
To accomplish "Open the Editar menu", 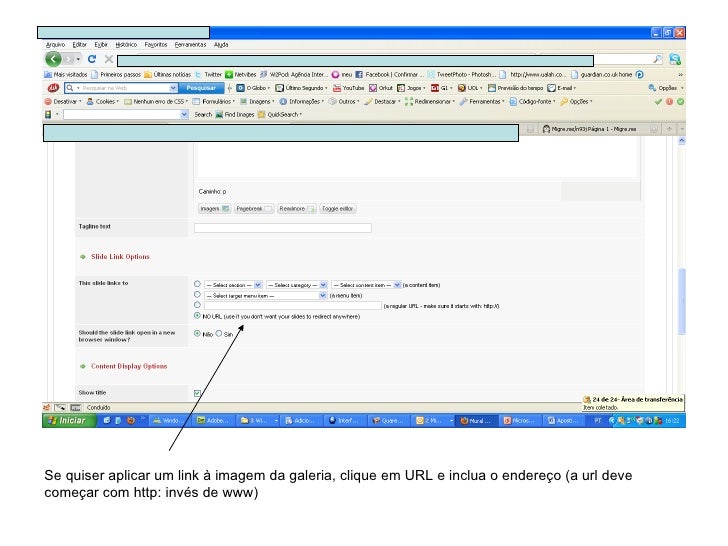I will coord(79,45).
